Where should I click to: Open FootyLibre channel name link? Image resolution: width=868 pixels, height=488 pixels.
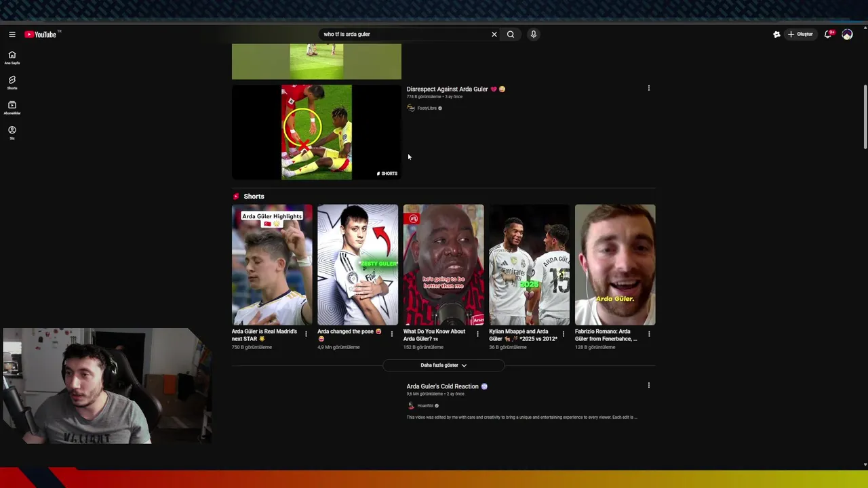coord(427,108)
